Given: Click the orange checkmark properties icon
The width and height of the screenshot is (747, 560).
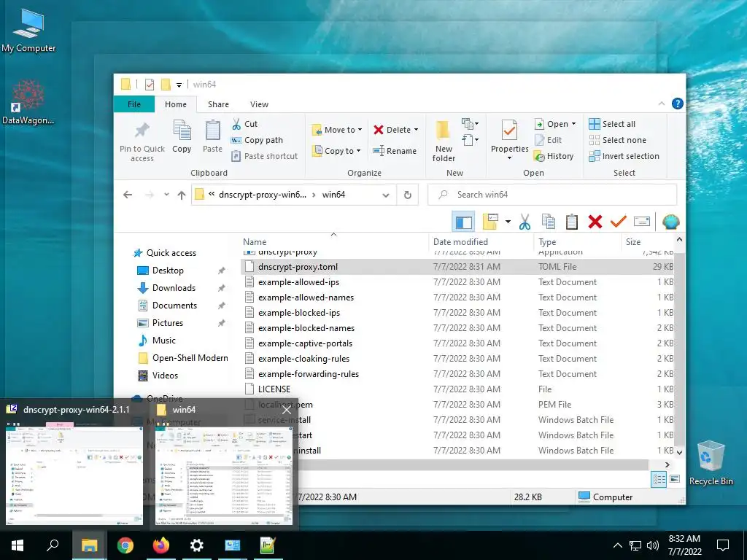Looking at the screenshot, I should [x=619, y=222].
